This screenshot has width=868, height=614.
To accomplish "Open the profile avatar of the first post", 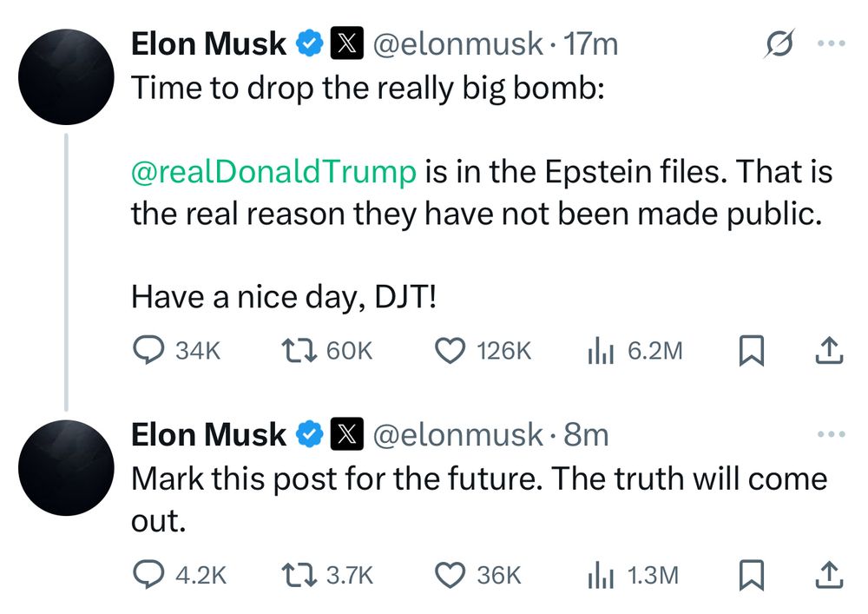I will [66, 76].
